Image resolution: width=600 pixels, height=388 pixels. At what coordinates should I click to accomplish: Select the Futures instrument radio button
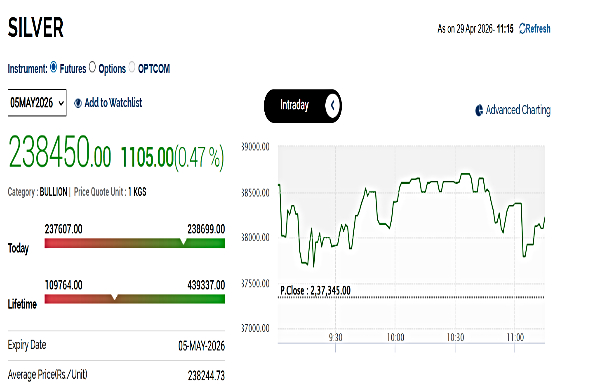pos(54,67)
